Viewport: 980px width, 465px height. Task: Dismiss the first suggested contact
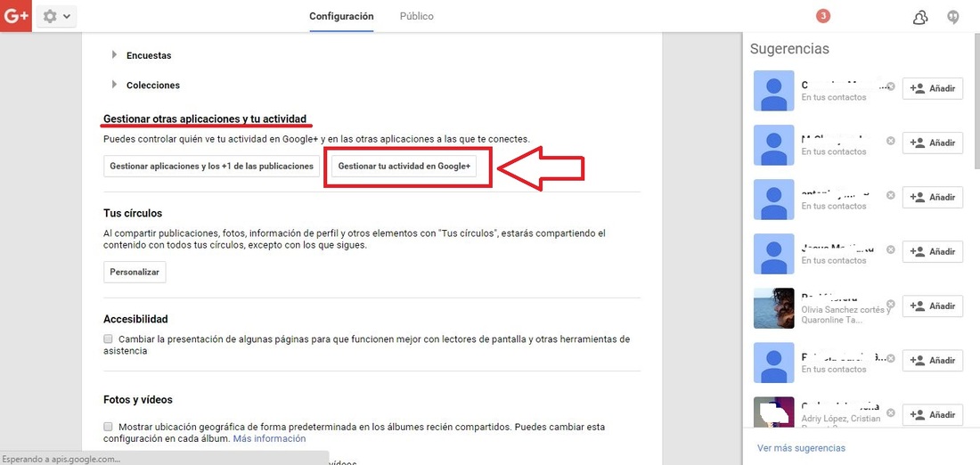[891, 86]
